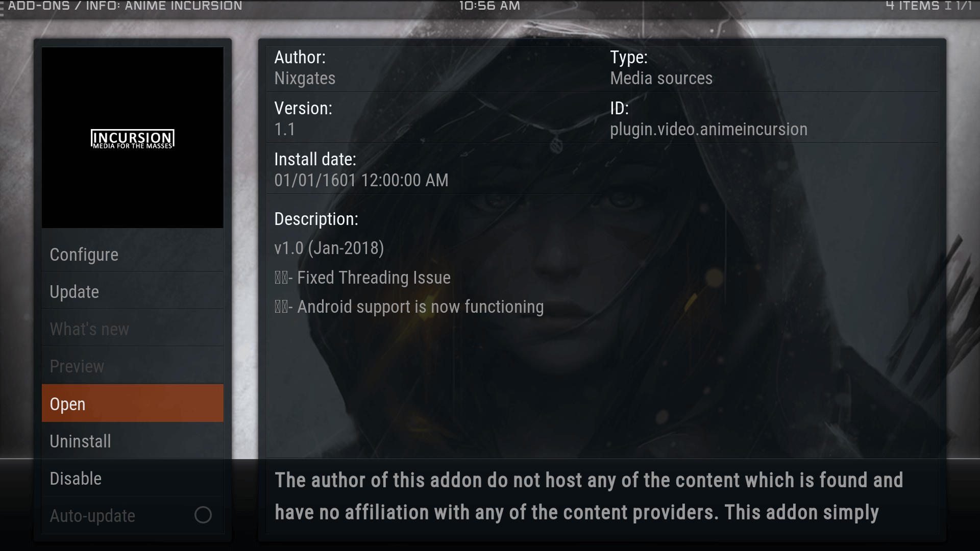Click the Fixed Threading Issue changelog line
The height and width of the screenshot is (551, 980).
pos(362,278)
